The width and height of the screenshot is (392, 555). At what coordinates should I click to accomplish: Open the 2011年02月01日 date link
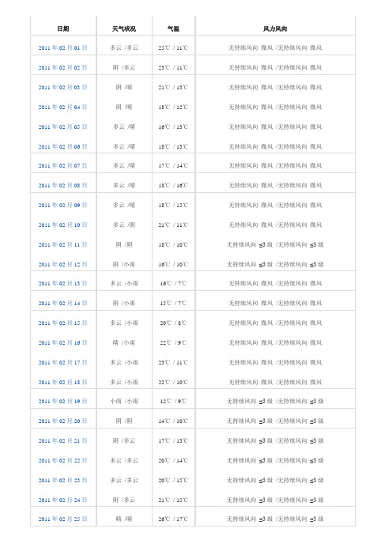[63, 47]
